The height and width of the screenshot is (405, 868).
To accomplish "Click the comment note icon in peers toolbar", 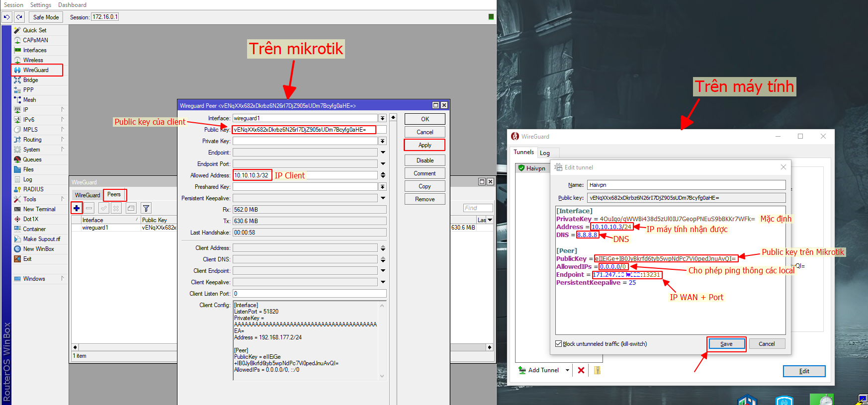I will pyautogui.click(x=131, y=208).
